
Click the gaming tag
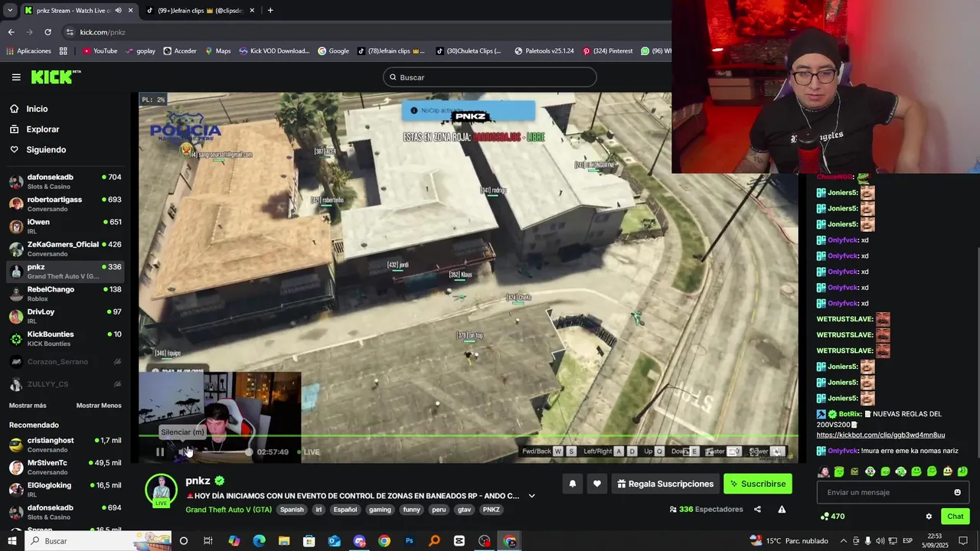click(x=380, y=510)
